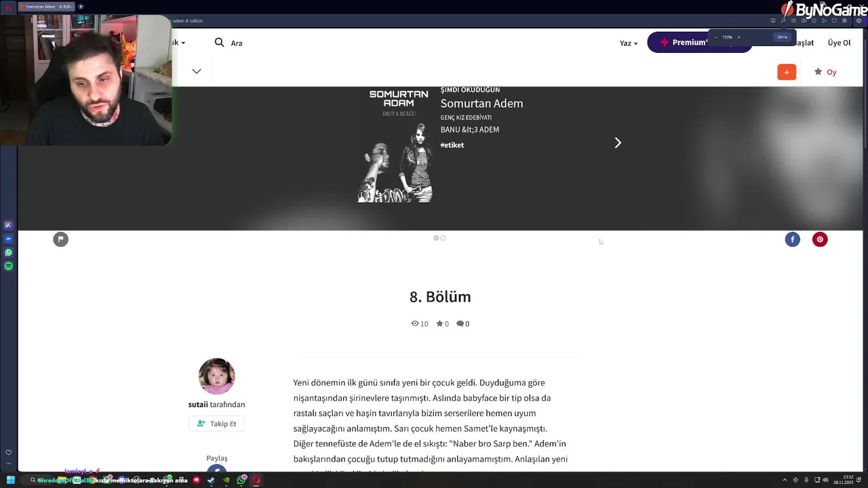Share on Pinterest via the red icon
Screen dimensions: 868x488
pos(820,239)
